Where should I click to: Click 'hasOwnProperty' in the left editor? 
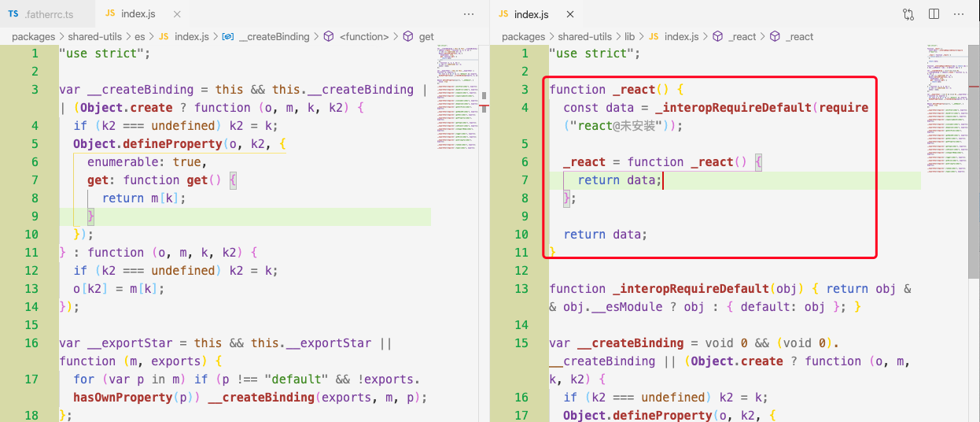click(x=123, y=398)
